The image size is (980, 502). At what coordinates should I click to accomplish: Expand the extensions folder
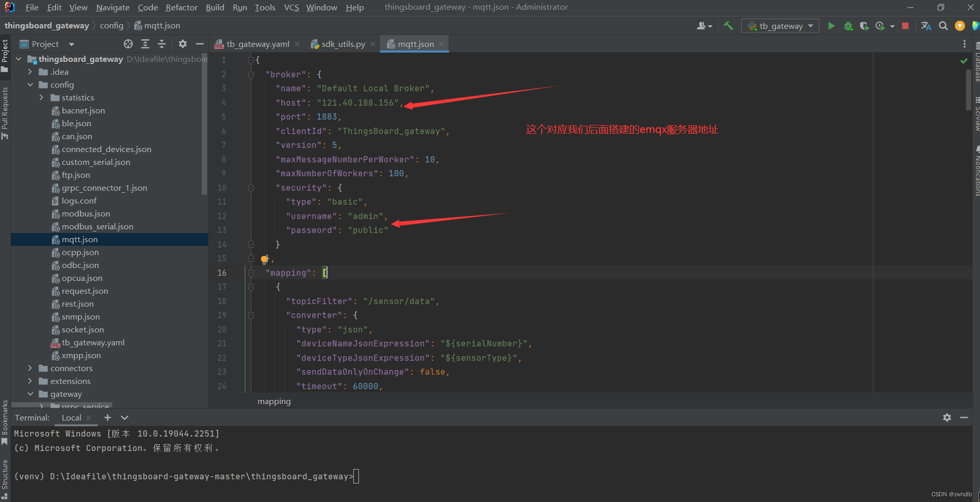click(30, 381)
